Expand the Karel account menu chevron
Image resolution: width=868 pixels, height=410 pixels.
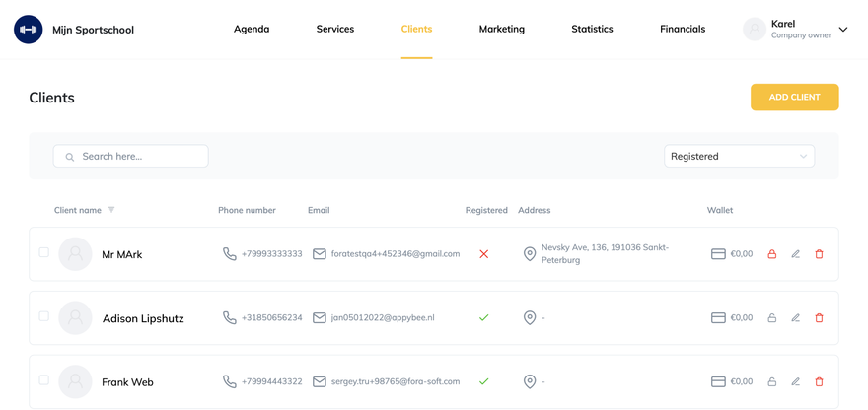click(843, 30)
